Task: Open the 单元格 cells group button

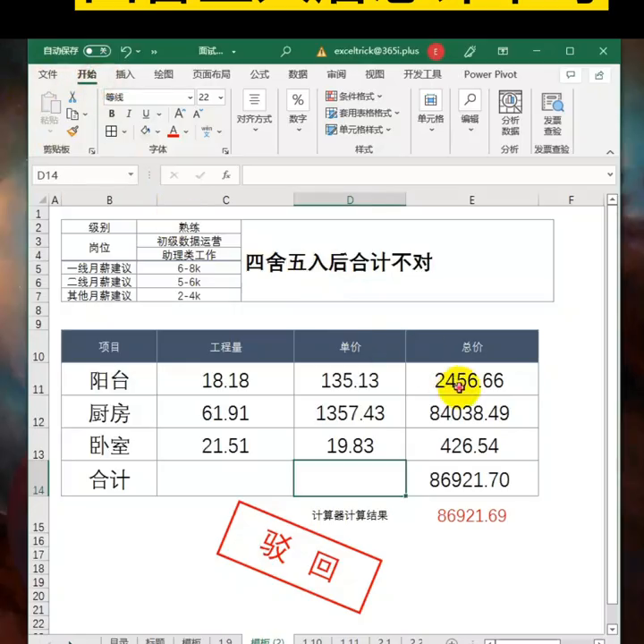Action: click(x=430, y=112)
